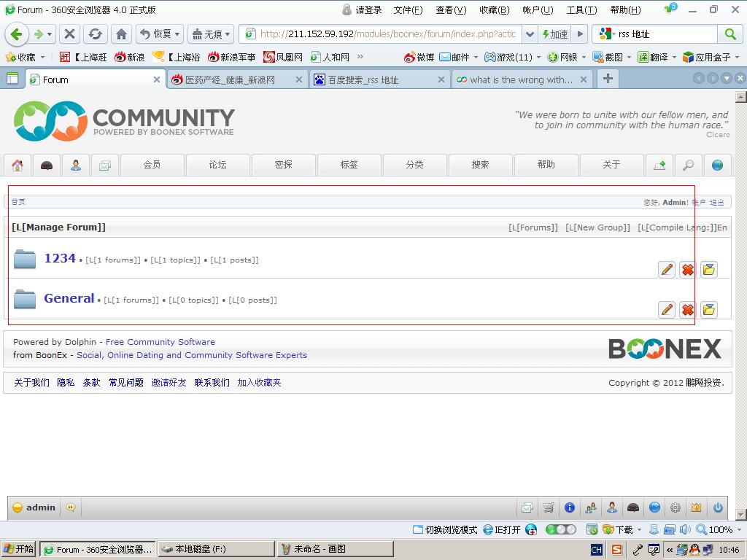Click 退出 logout link
The width and height of the screenshot is (747, 560).
coord(716,203)
